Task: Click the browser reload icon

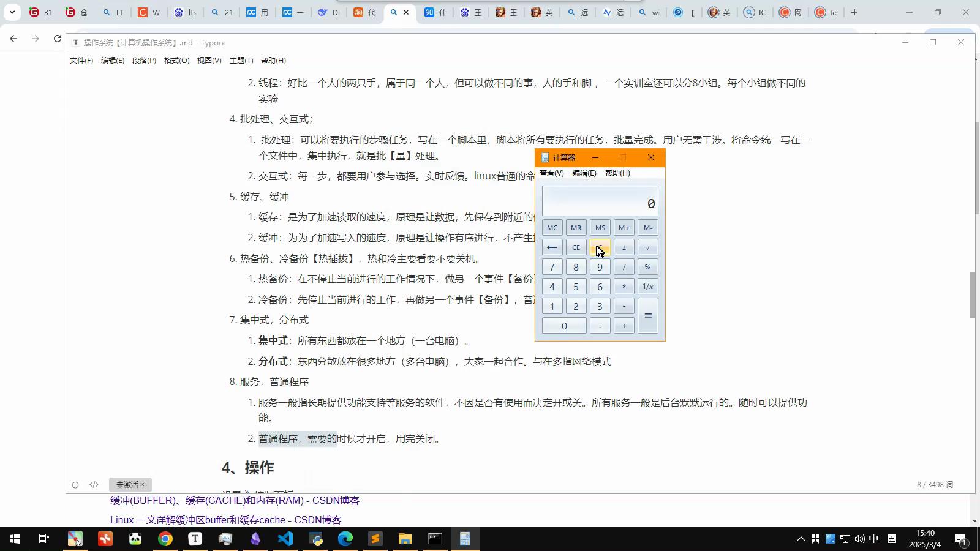Action: click(58, 39)
